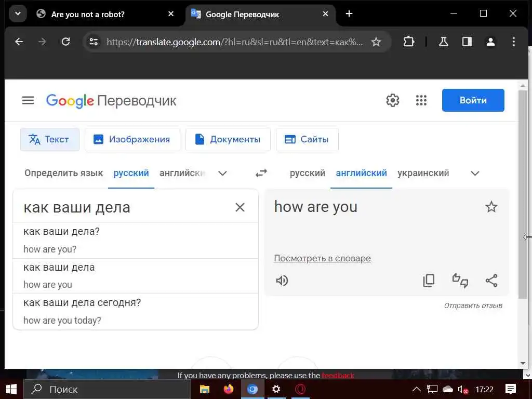The height and width of the screenshot is (399, 532).
Task: Choose русский as target language
Action: click(x=308, y=173)
